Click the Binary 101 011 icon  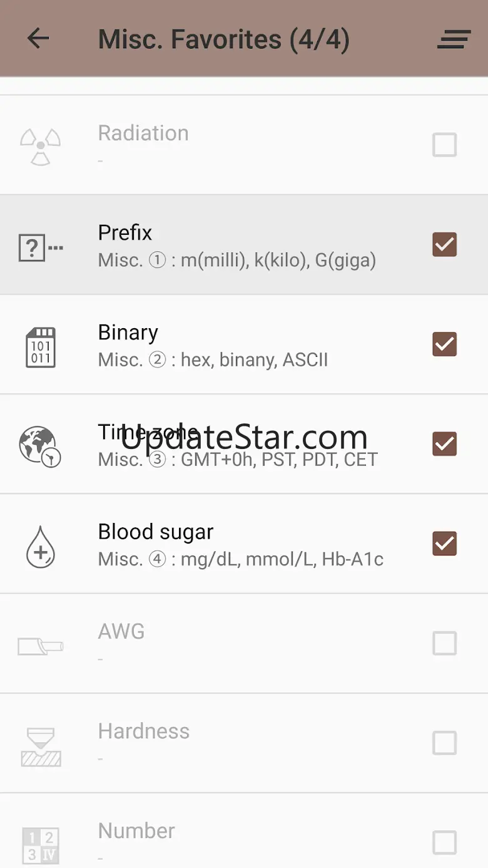(41, 346)
